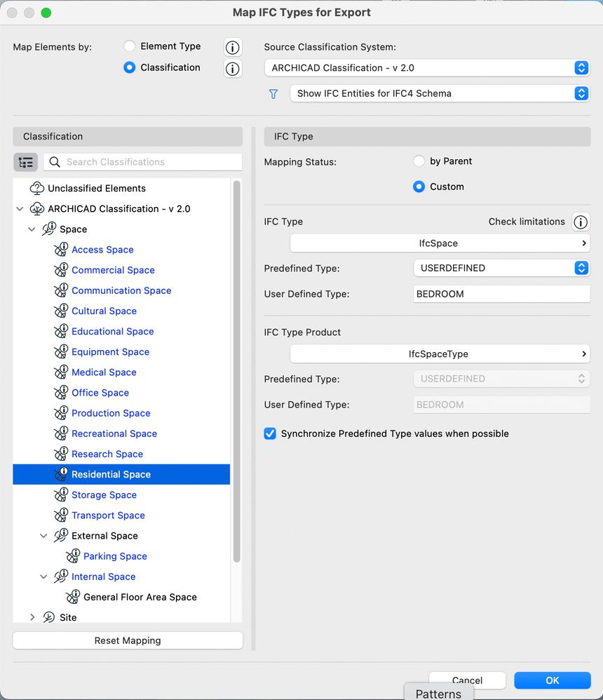Click the Office Space leaf icon

pyautogui.click(x=61, y=393)
